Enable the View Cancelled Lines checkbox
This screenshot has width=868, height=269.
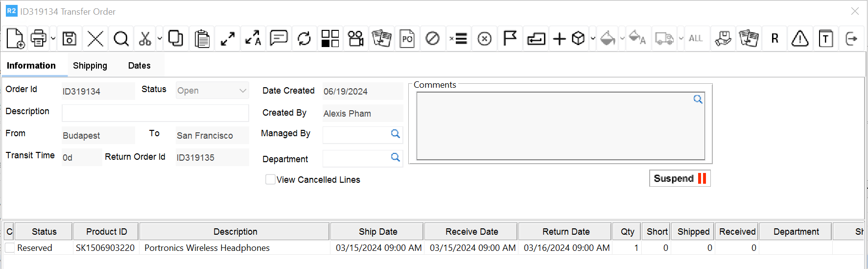270,179
